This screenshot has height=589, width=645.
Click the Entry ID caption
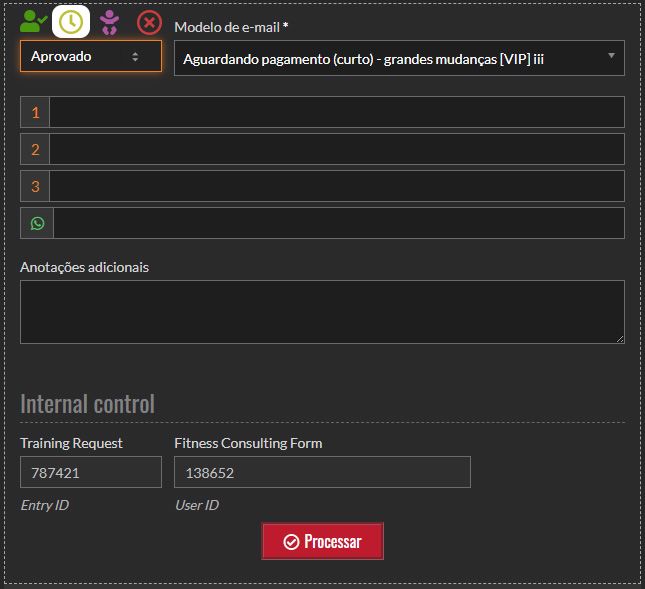click(x=44, y=505)
